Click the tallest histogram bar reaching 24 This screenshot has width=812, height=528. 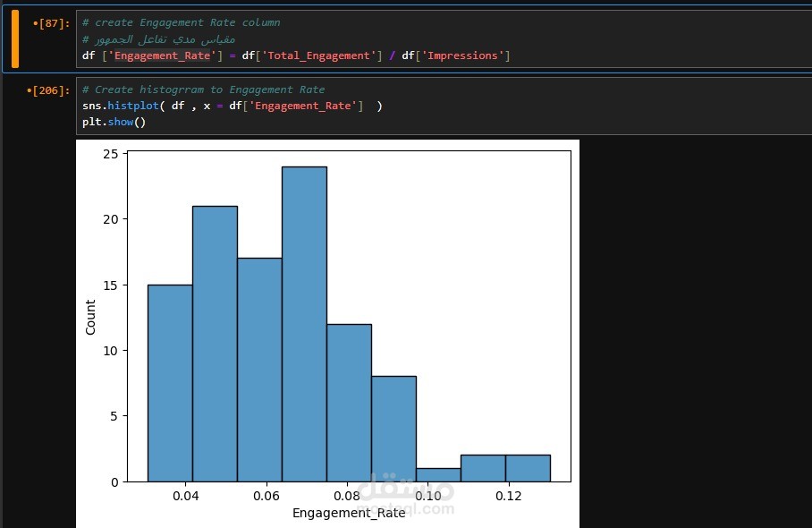tap(304, 324)
